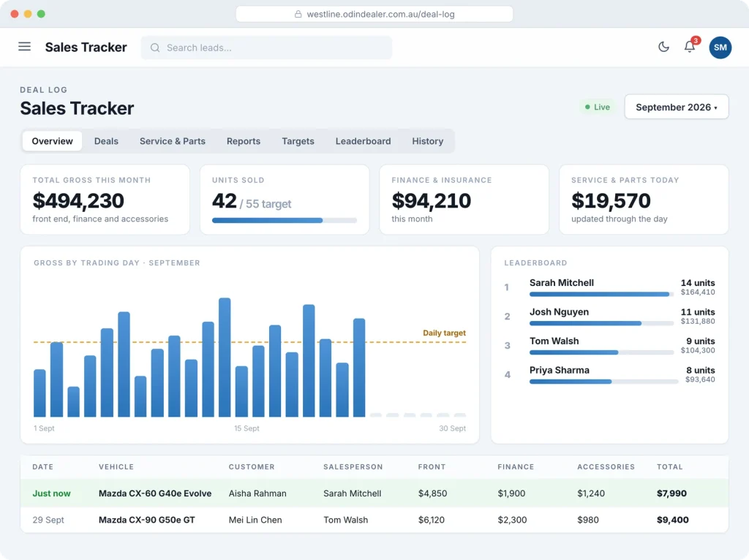Open the Service & Parts tab
Image resolution: width=749 pixels, height=560 pixels.
173,141
